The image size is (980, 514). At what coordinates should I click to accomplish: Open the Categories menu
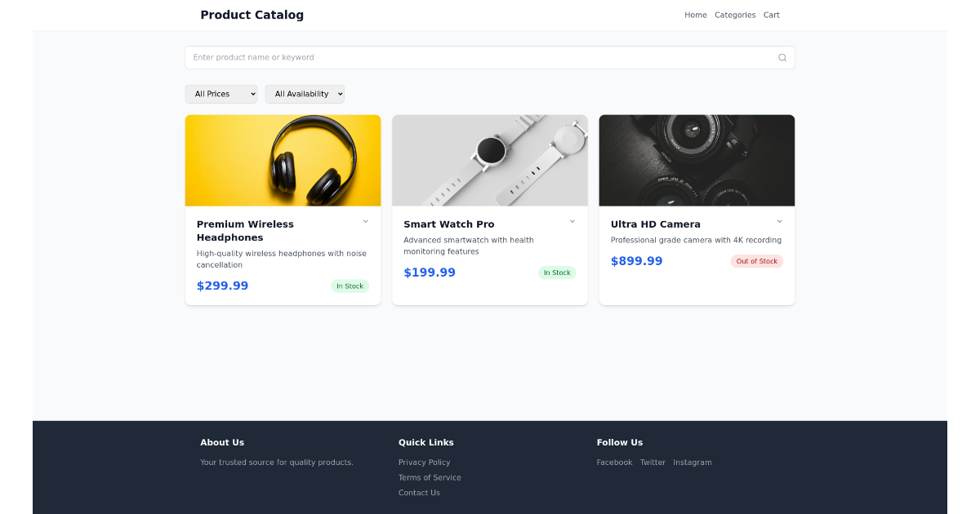(734, 15)
